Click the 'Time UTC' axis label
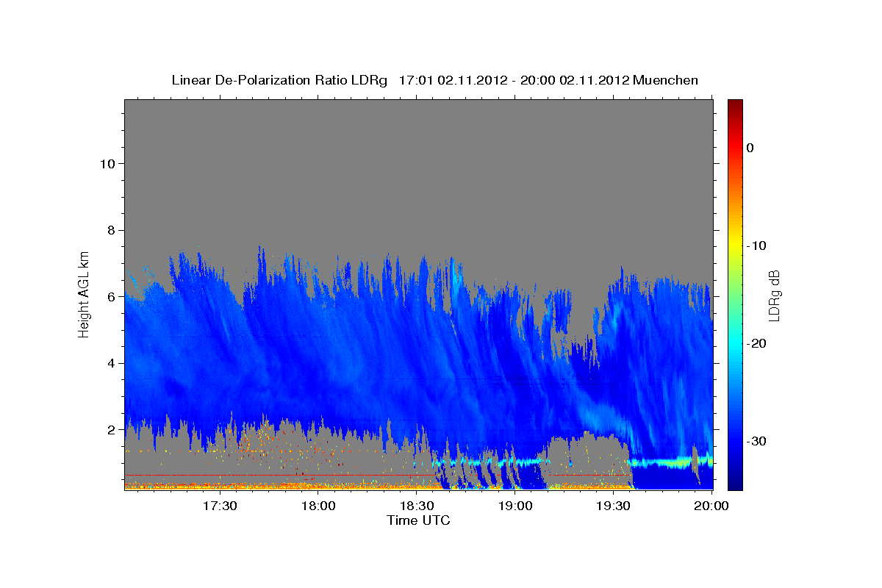Screen dimensions: 882x588 coord(418,520)
